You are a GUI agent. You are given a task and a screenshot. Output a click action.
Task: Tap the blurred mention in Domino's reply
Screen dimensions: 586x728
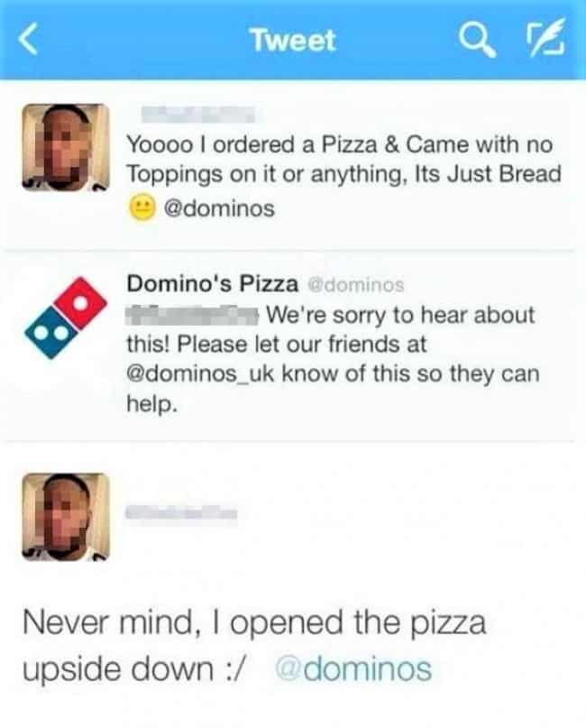coord(192,315)
